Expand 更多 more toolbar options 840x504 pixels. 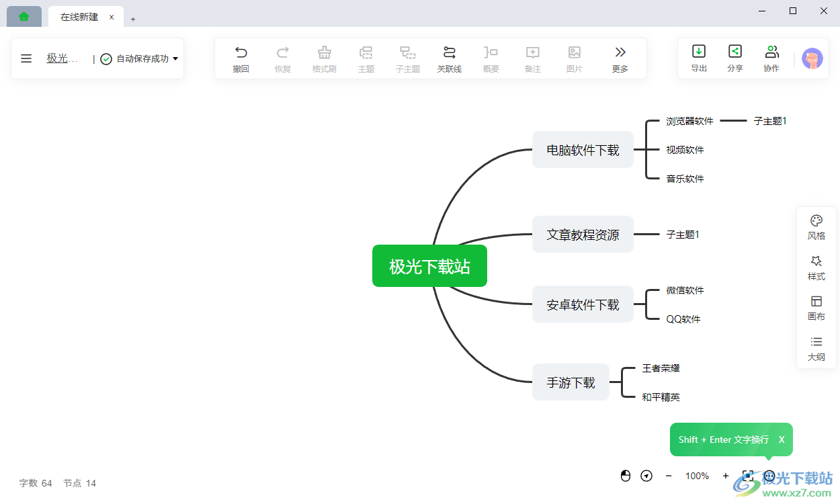(620, 58)
